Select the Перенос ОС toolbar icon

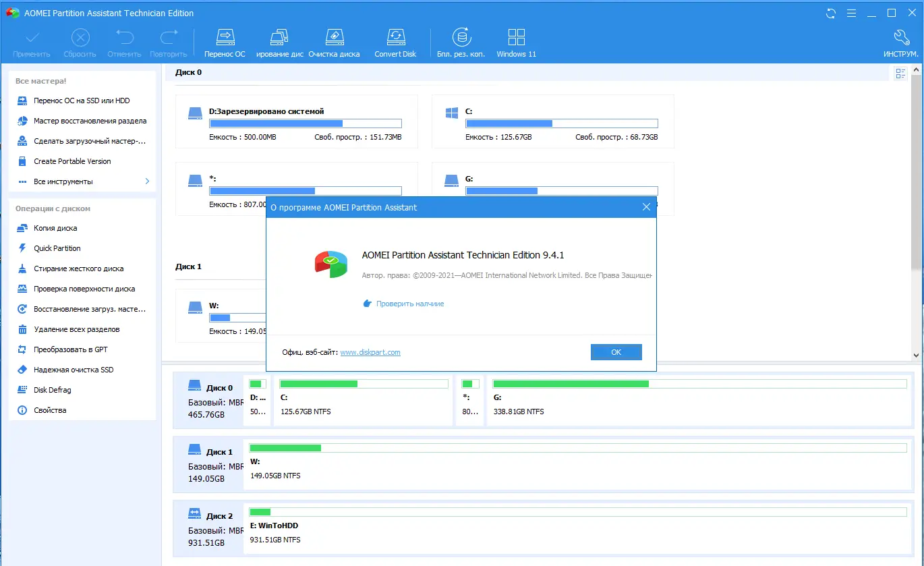pyautogui.click(x=225, y=40)
